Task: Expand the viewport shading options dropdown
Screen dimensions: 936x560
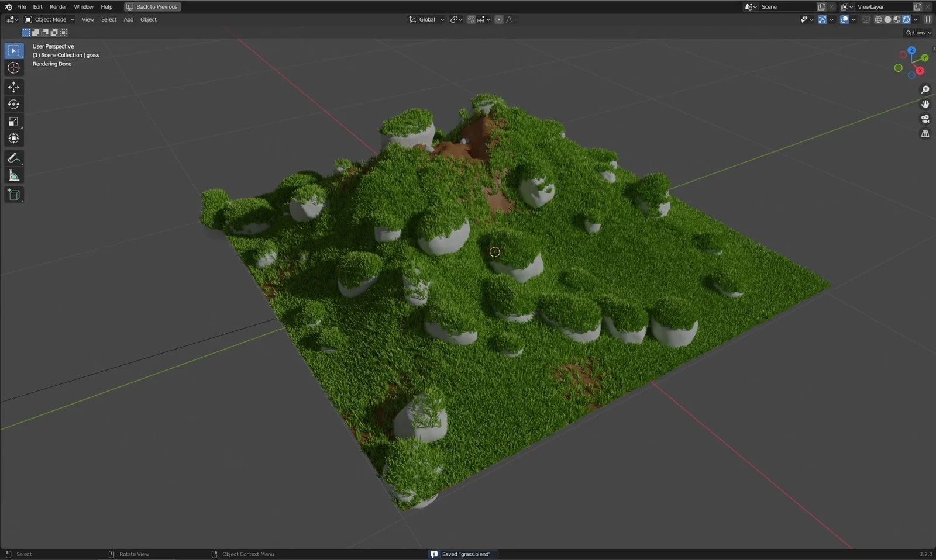Action: click(x=916, y=19)
